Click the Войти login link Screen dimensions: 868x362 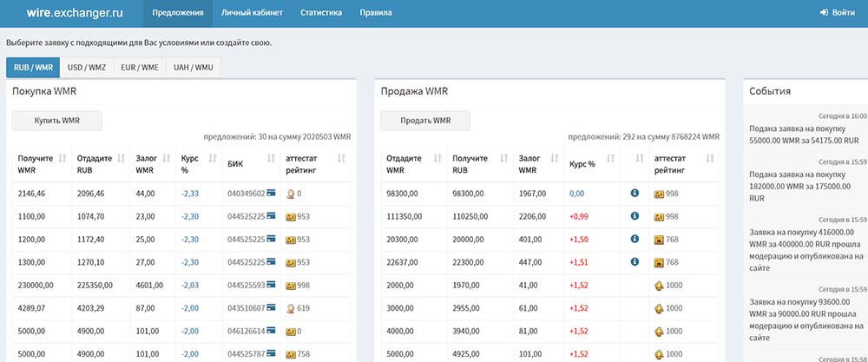(837, 13)
